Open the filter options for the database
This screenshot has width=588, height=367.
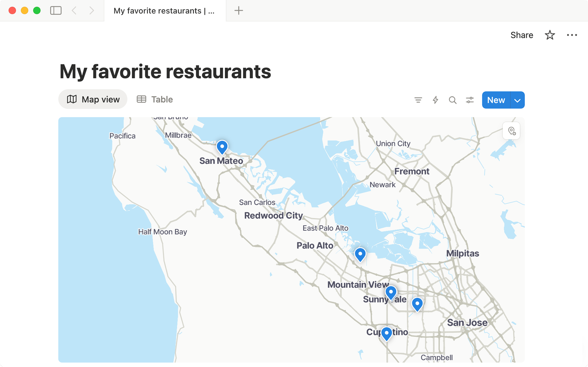click(418, 100)
